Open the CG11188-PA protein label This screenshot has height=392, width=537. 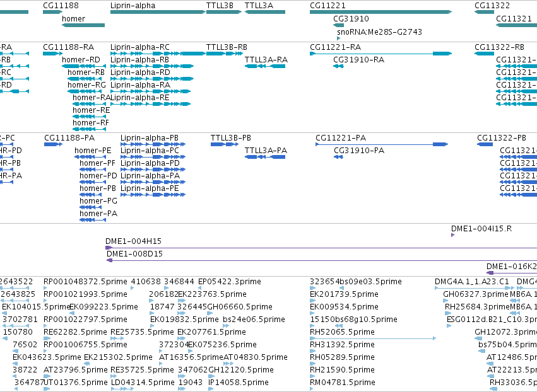click(69, 138)
